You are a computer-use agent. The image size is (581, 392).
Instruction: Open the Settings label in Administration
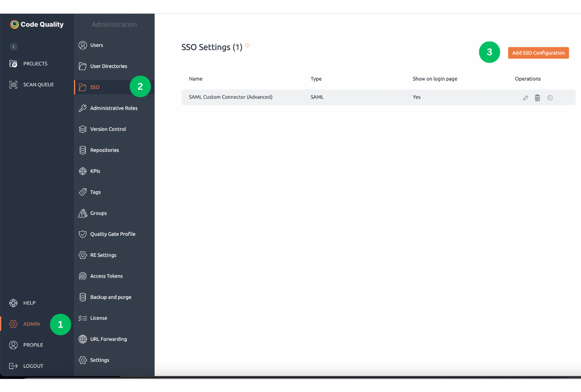(100, 360)
